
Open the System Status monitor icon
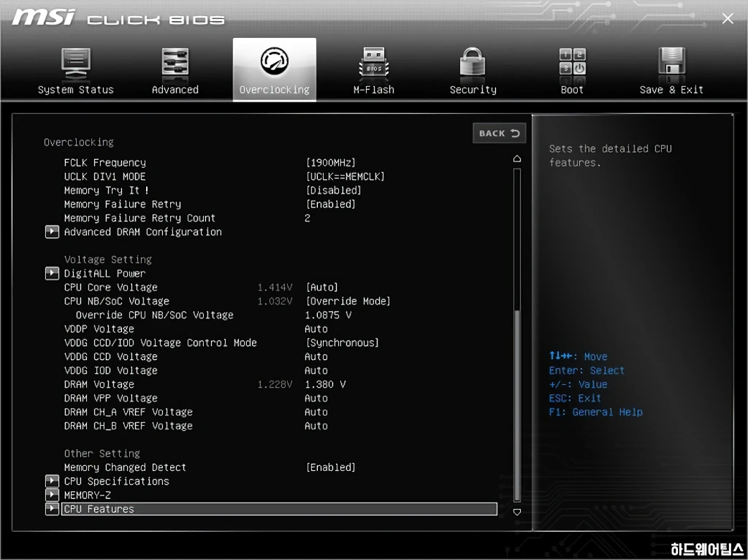pos(76,63)
